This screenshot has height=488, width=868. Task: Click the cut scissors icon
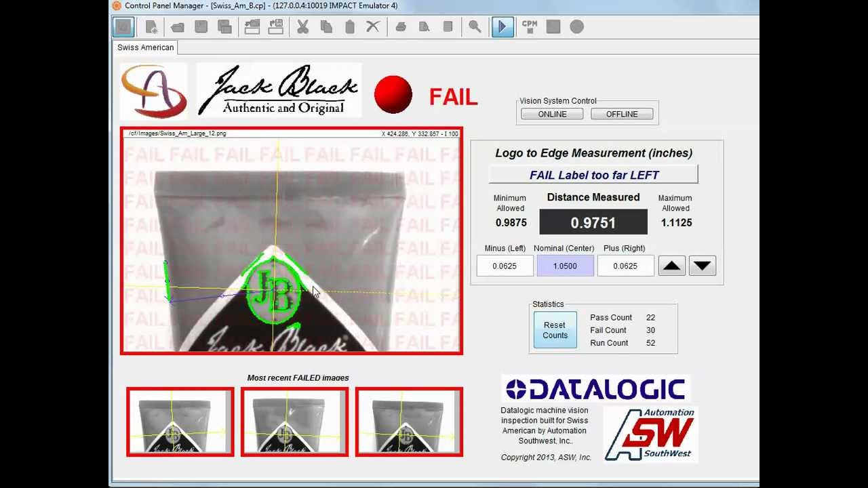[303, 26]
